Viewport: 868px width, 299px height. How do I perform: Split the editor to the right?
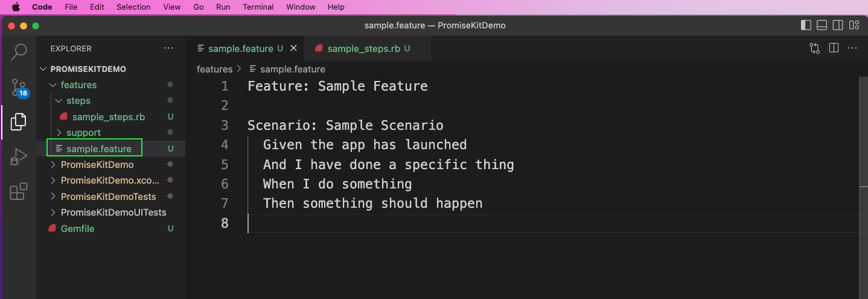click(834, 48)
